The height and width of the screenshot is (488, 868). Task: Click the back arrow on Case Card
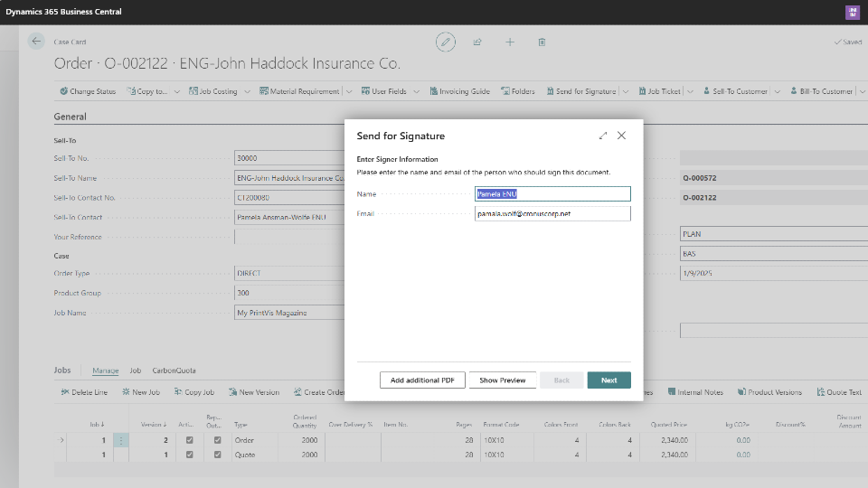36,42
